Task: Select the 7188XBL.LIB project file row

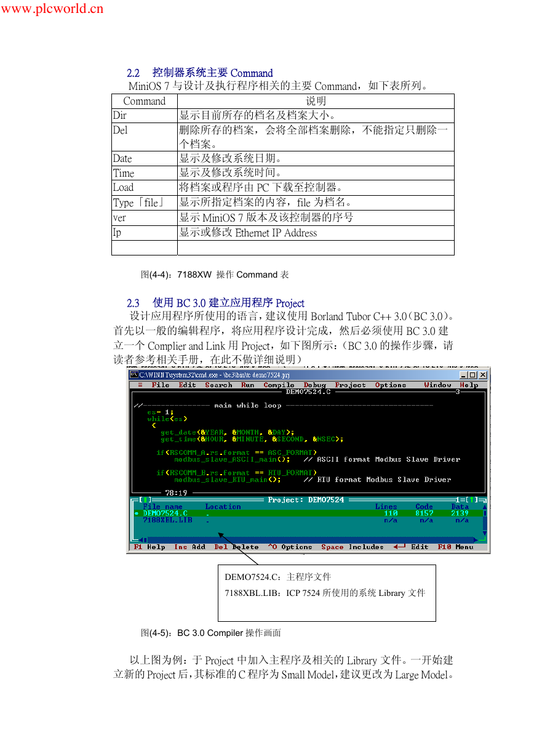Action: pos(308,520)
